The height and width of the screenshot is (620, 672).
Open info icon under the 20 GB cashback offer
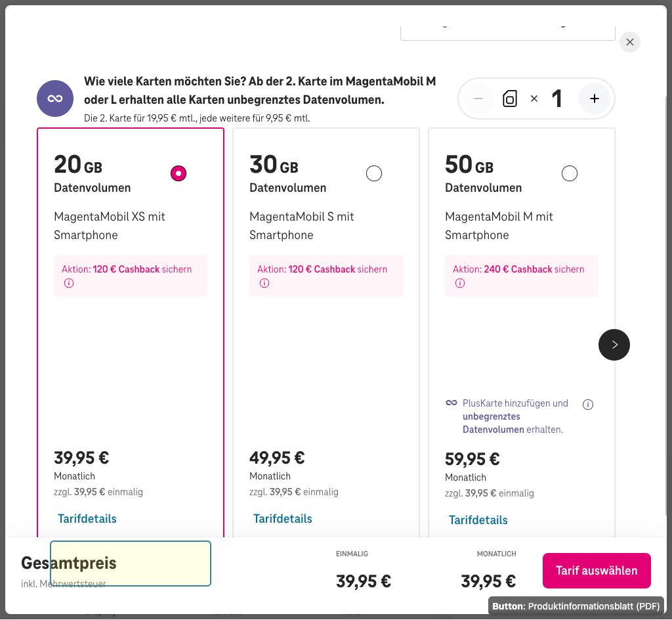tap(69, 283)
